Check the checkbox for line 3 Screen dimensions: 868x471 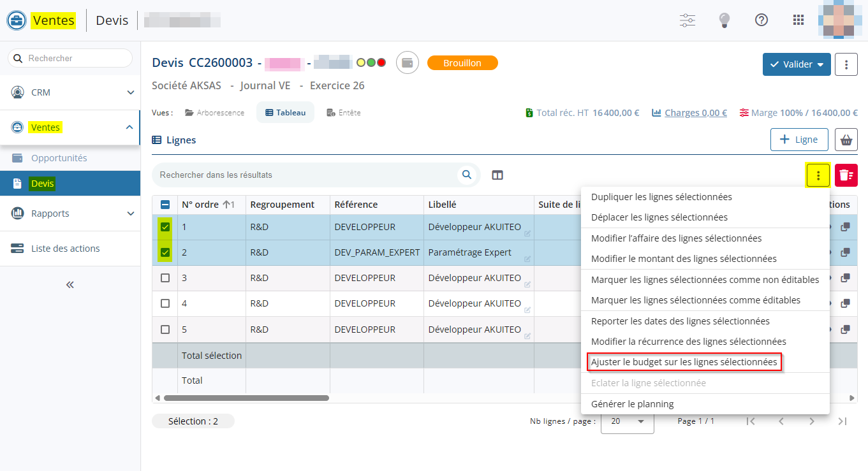tap(165, 278)
